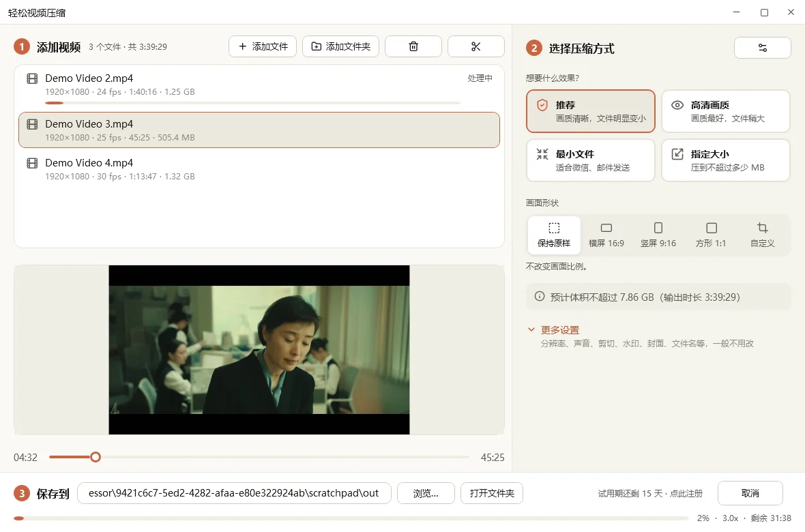Viewport: 805px width, 532px height.
Task: Minimize the 轻松视频压缩 window
Action: click(x=737, y=12)
